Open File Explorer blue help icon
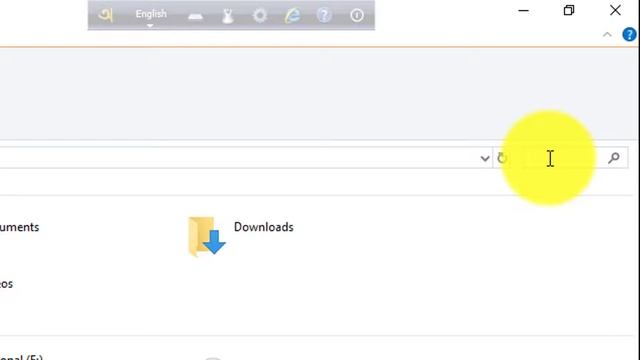The height and width of the screenshot is (360, 640). pos(629,34)
